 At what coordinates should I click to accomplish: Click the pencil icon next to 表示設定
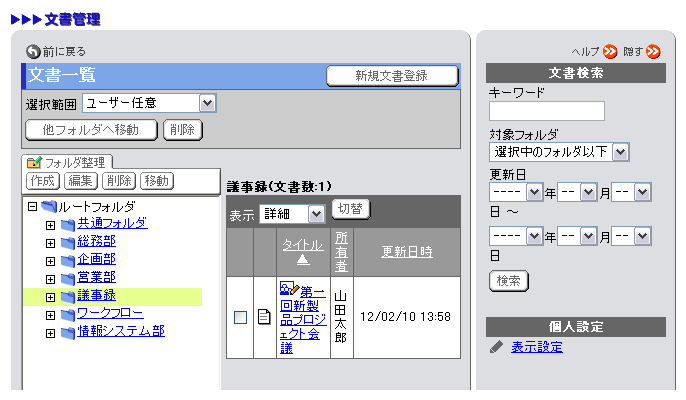click(496, 347)
